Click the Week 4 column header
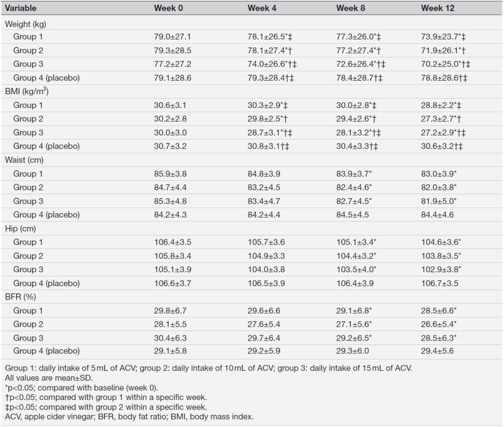Screen dimensions: 504x427 tap(262, 8)
